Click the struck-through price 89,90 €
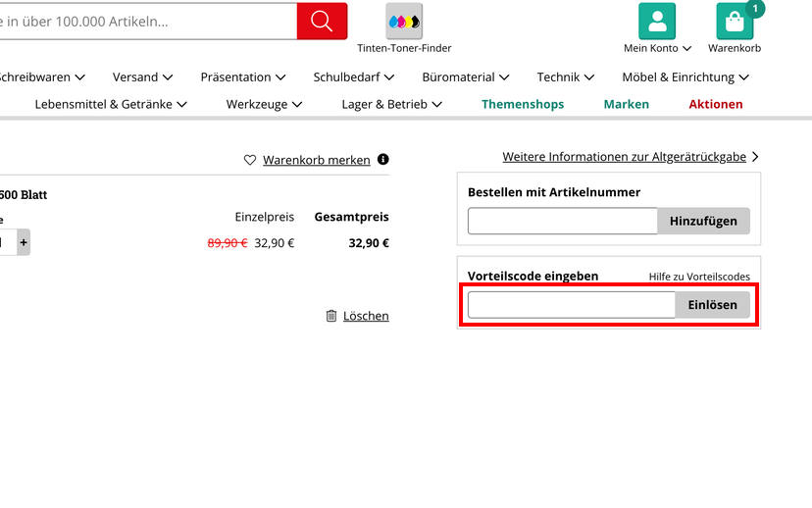Viewport: 812px width, 508px height. (228, 243)
